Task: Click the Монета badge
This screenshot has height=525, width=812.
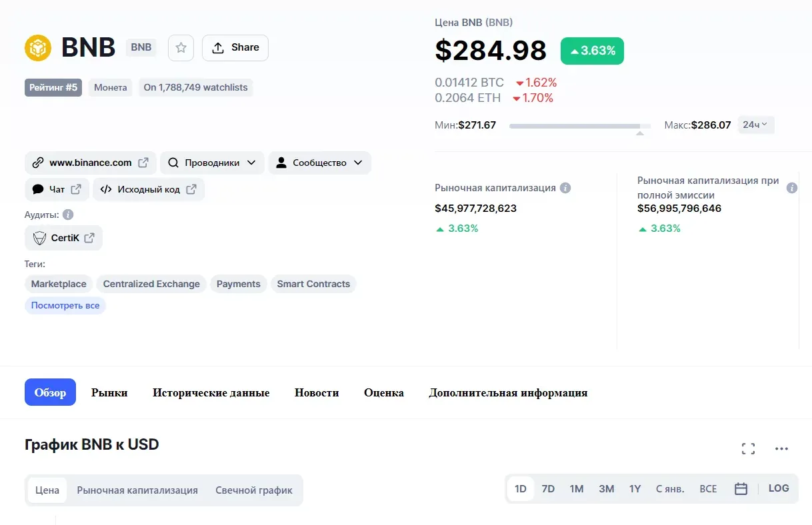Action: (111, 87)
